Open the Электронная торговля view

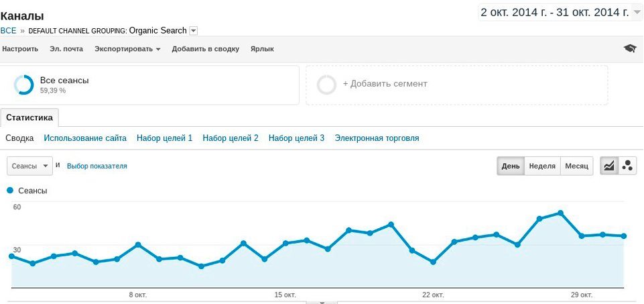click(x=377, y=138)
